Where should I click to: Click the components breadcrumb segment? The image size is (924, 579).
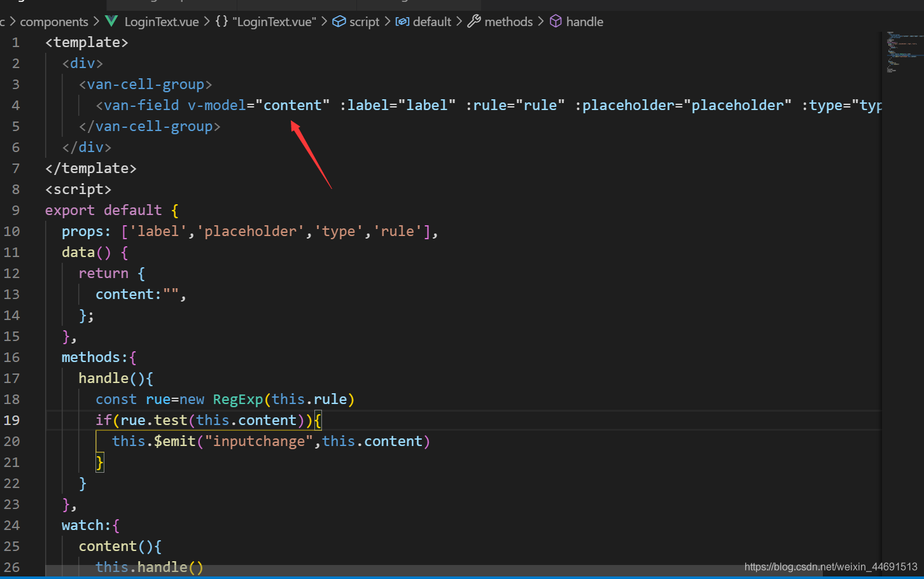(54, 22)
